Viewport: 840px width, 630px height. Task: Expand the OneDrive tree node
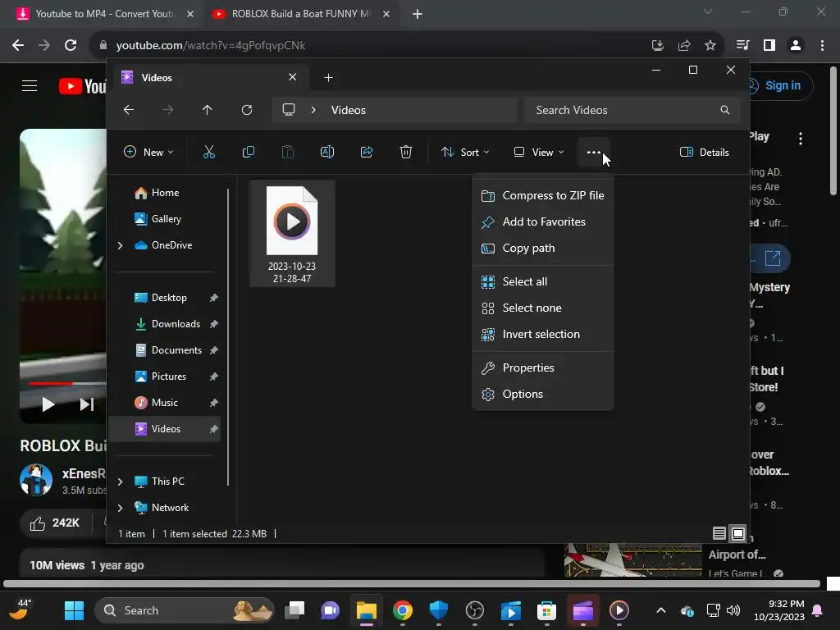120,245
